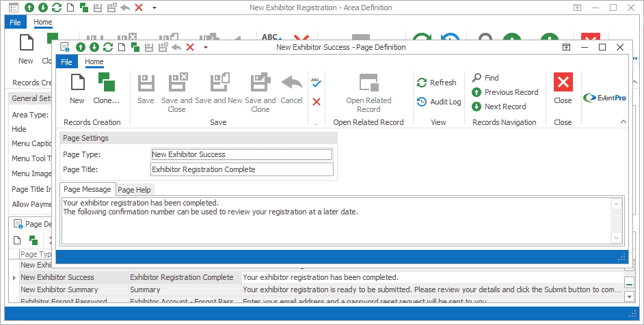Viewport: 644px width, 325px height.
Task: Go to Next Record via ribbon
Action: click(499, 107)
